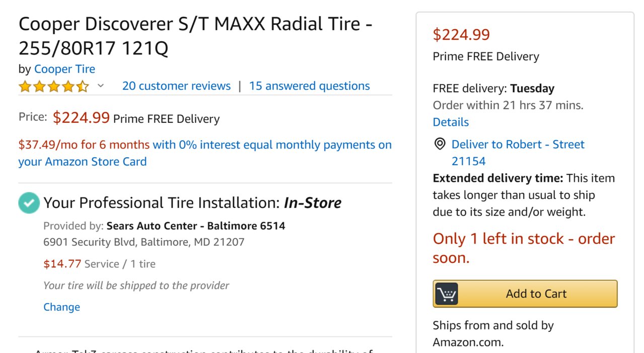View the 15 answered questions link
The image size is (644, 353).
[x=309, y=86]
